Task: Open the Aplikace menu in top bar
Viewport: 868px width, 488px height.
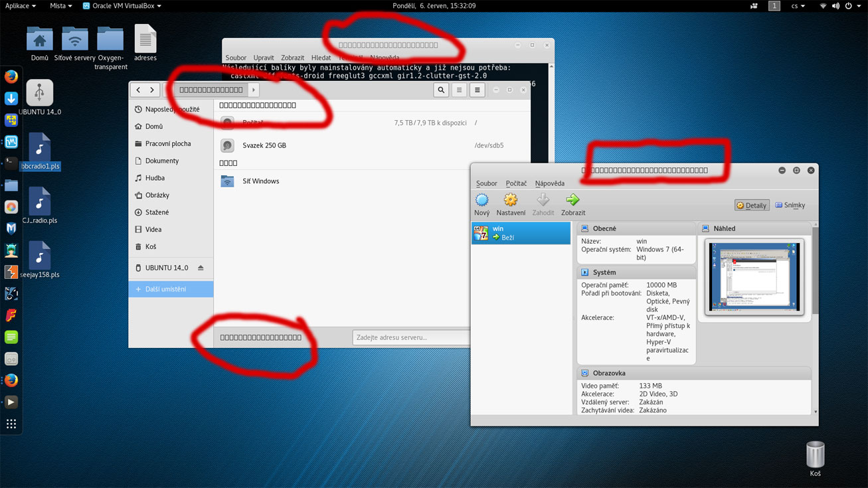Action: point(21,5)
